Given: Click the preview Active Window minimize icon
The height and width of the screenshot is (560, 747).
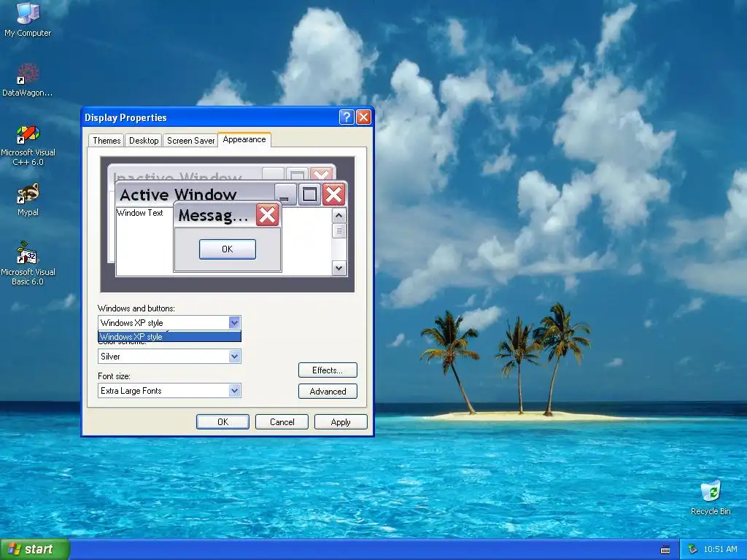Looking at the screenshot, I should pos(286,194).
